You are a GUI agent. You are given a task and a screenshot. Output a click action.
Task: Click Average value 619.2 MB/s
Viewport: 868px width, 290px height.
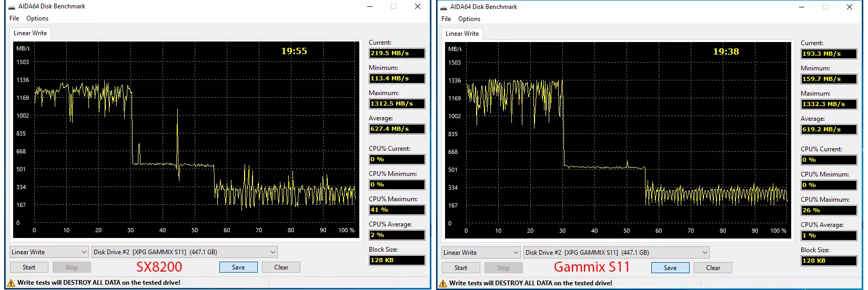point(829,129)
